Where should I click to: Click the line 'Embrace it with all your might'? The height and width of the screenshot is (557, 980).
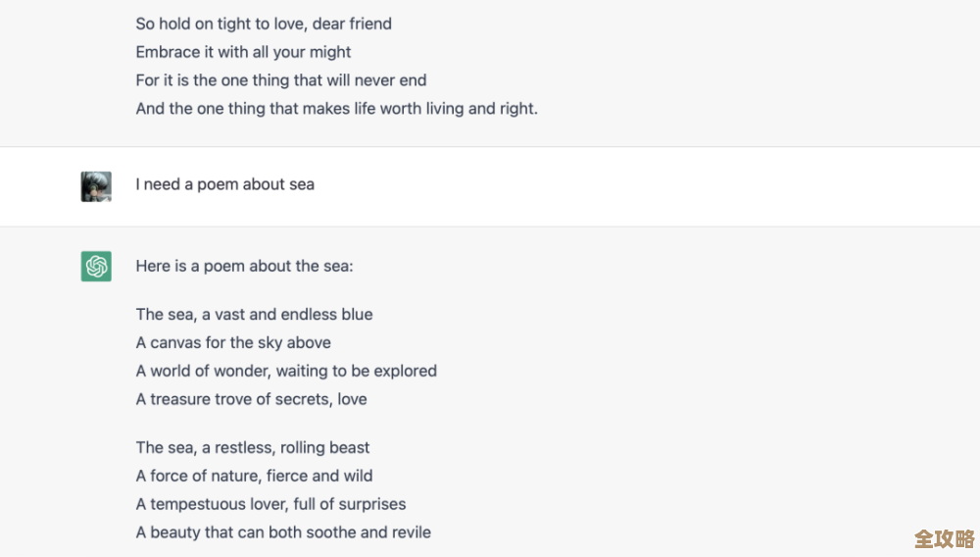tap(243, 52)
